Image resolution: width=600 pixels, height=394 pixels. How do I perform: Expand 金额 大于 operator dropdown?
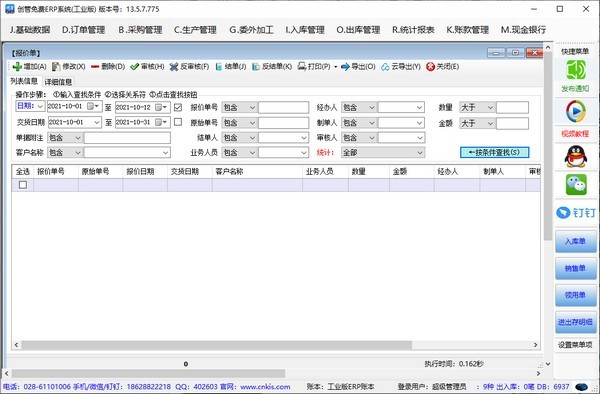click(490, 124)
